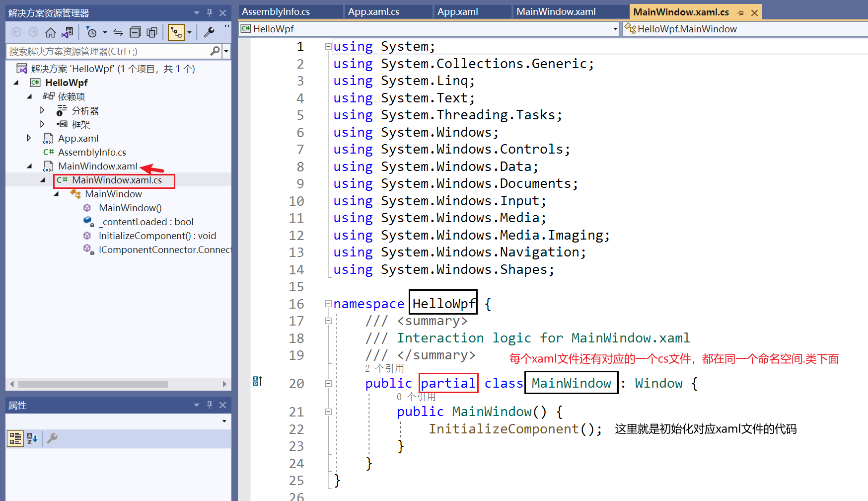This screenshot has height=501, width=868.
Task: Expand the App.xaml node
Action: coord(29,138)
